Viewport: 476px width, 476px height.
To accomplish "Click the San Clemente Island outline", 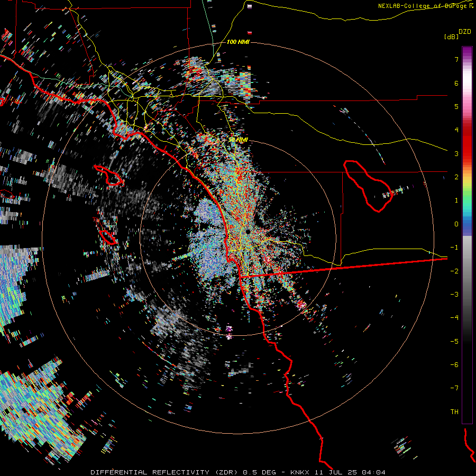I will [x=105, y=232].
